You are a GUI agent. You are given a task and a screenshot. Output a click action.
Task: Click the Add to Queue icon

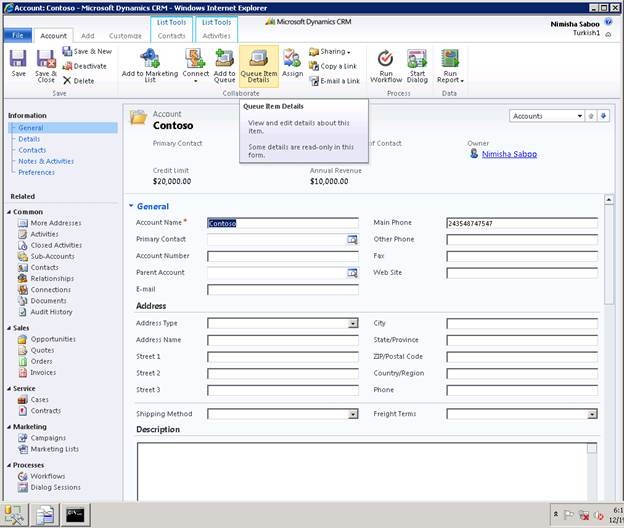coord(224,58)
